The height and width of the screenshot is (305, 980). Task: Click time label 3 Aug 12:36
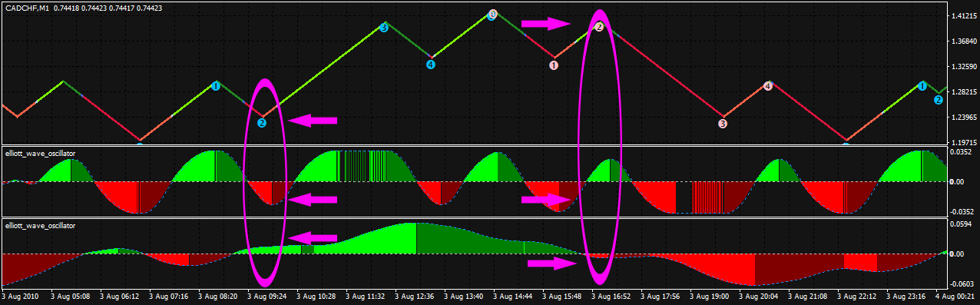(415, 296)
